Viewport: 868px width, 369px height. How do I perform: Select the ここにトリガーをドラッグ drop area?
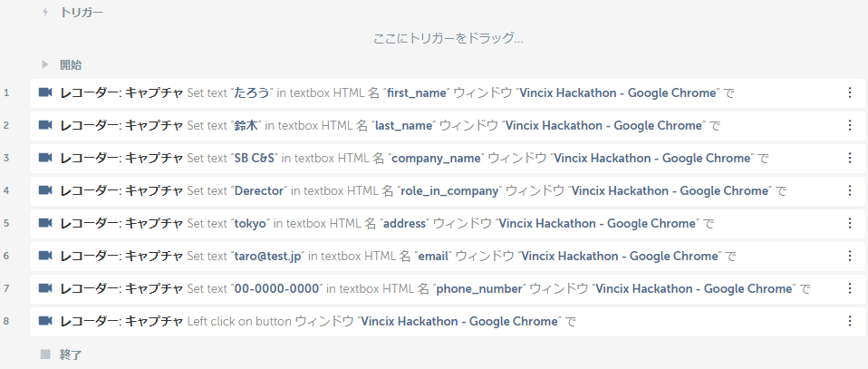click(448, 39)
